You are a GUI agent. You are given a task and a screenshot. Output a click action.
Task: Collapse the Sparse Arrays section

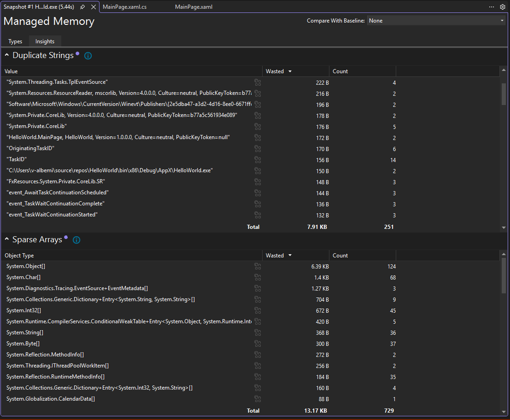coord(6,239)
